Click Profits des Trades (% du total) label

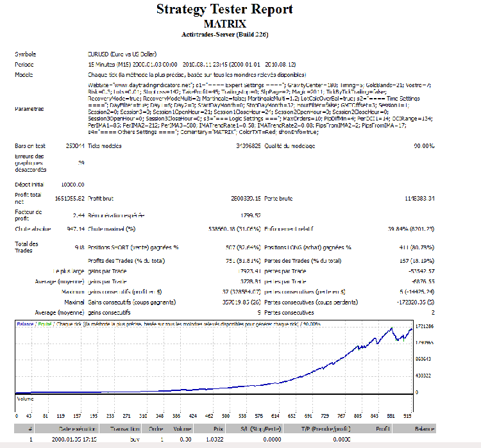point(126,261)
